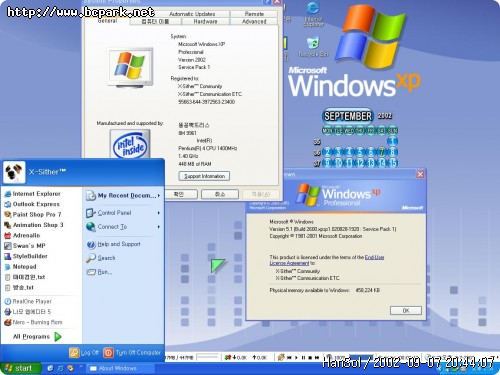The width and height of the screenshot is (500, 375).
Task: Click the 취소 button in System Properties
Action: point(220,194)
